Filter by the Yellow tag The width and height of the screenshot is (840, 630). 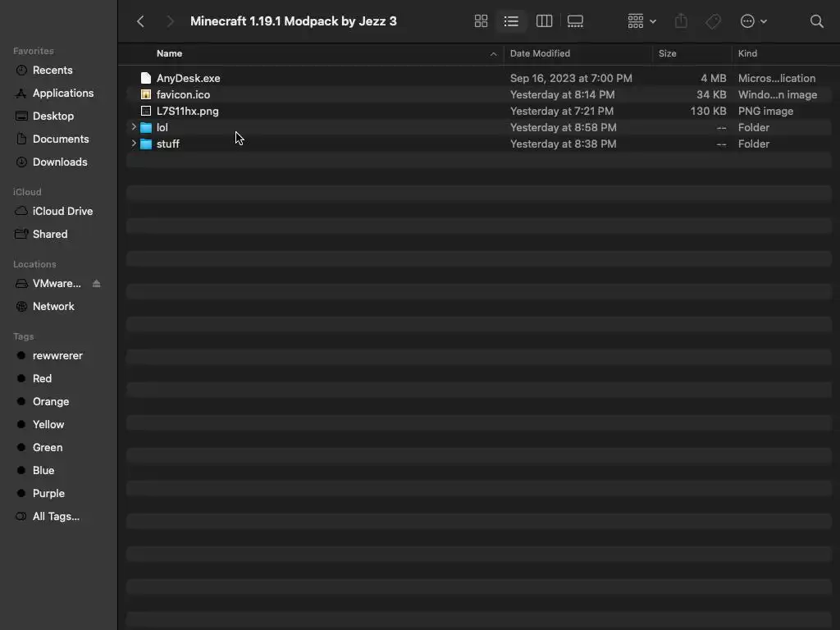48,426
